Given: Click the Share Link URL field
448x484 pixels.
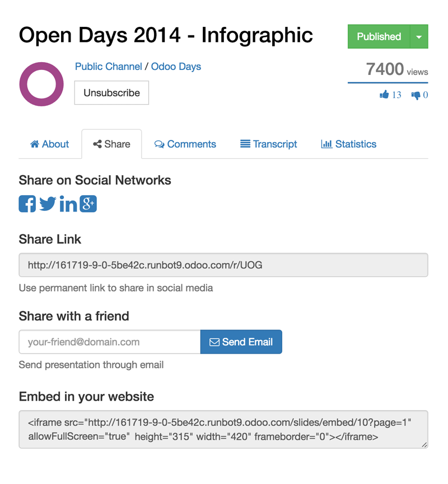Looking at the screenshot, I should [x=223, y=265].
